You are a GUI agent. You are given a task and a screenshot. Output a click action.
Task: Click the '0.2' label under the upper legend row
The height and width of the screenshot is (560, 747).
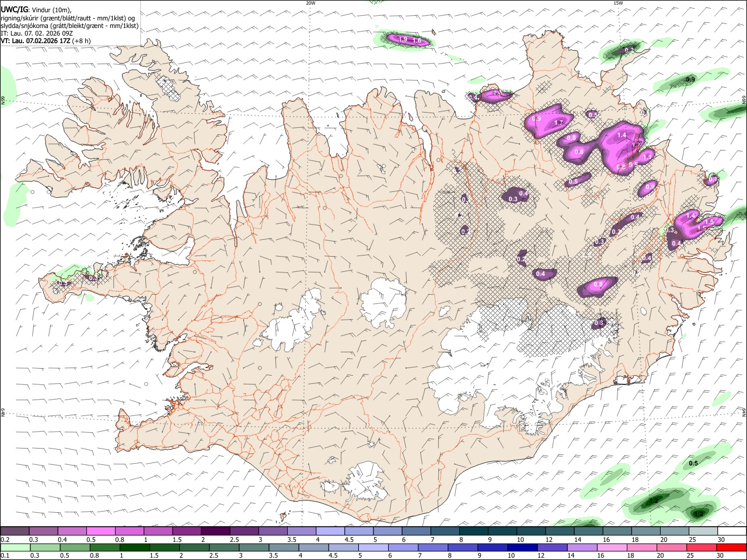pyautogui.click(x=5, y=540)
